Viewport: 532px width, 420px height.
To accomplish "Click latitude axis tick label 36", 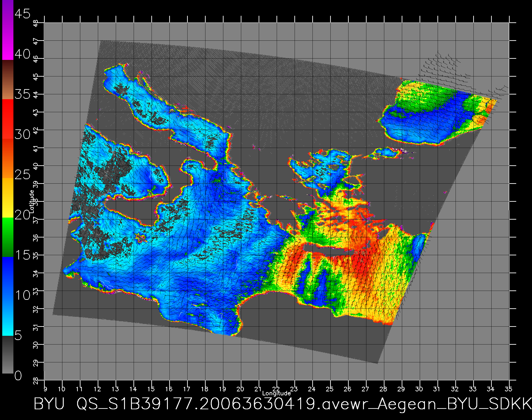I will 36,238.
